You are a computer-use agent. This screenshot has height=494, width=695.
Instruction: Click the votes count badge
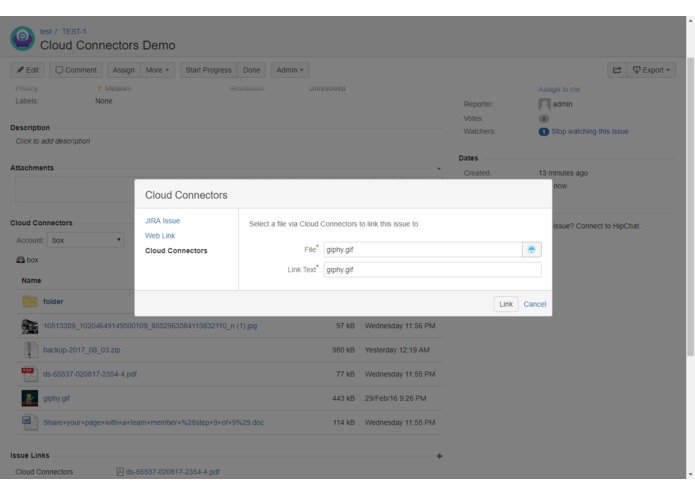click(543, 118)
